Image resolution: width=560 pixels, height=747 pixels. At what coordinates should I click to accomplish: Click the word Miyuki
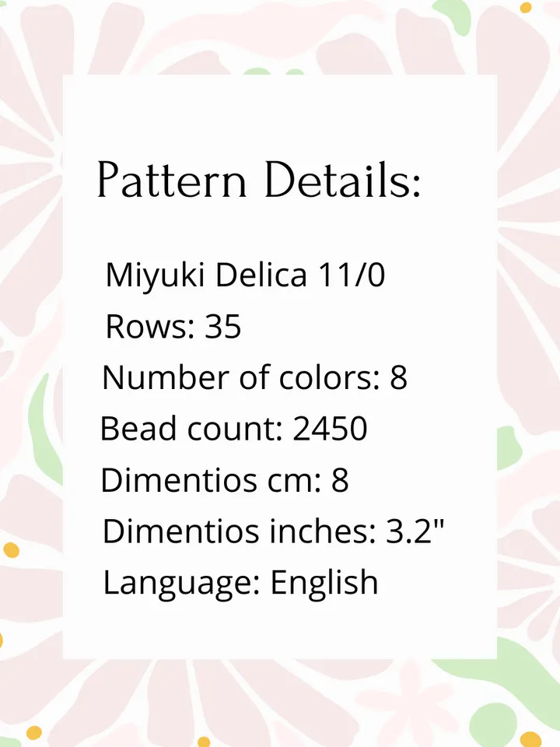(x=156, y=276)
